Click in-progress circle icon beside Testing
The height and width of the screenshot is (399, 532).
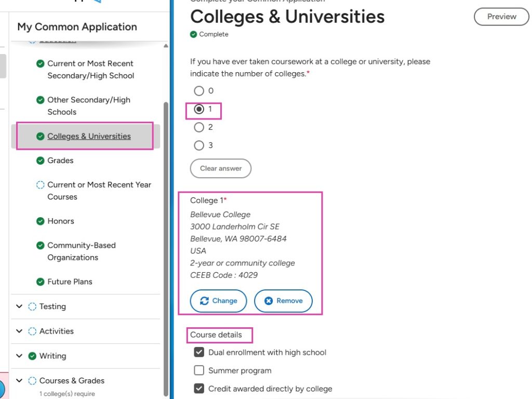32,307
